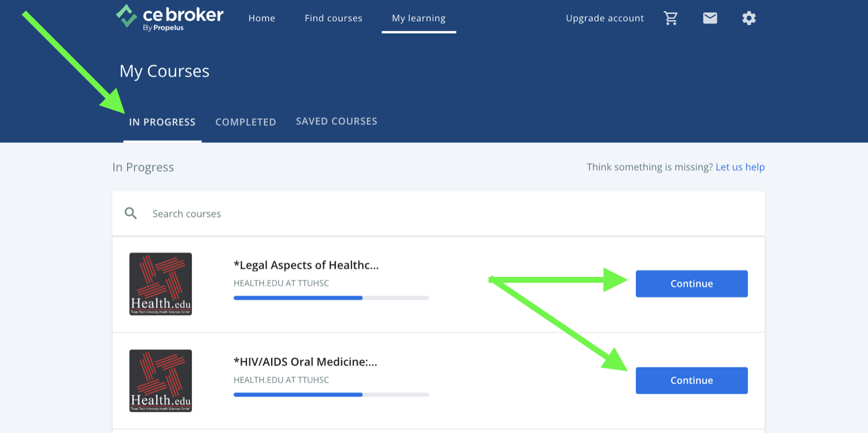
Task: Open the shopping cart
Action: pos(670,18)
